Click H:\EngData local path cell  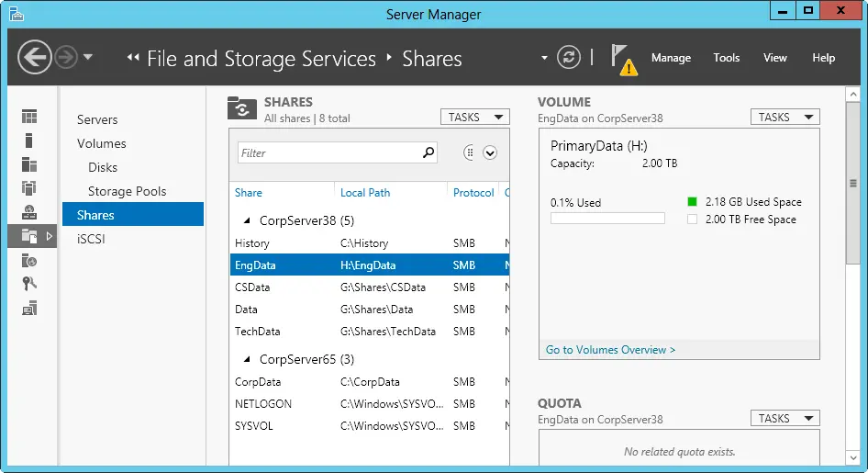[x=368, y=265]
